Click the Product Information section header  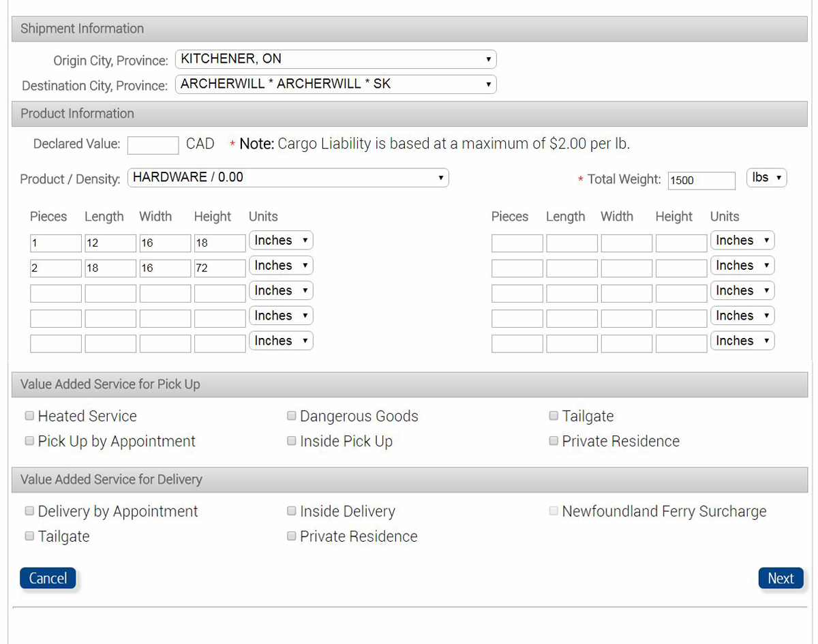(x=409, y=114)
